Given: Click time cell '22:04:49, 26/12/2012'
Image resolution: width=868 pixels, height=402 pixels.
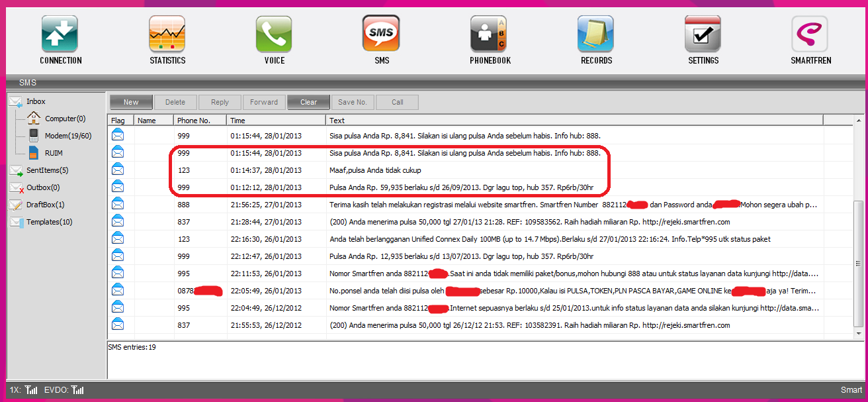Looking at the screenshot, I should click(x=266, y=308).
